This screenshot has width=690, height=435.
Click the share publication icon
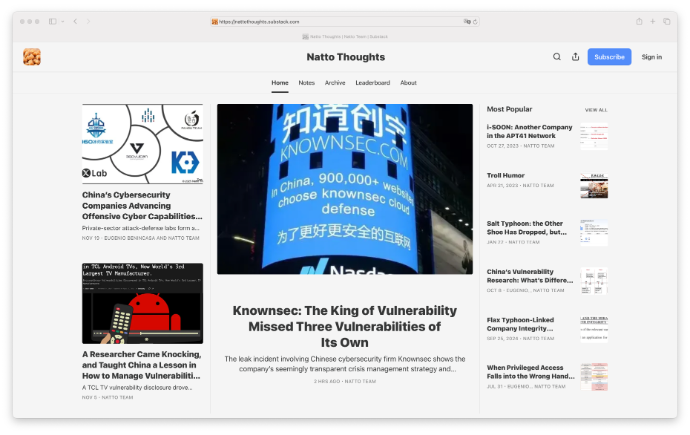575,57
